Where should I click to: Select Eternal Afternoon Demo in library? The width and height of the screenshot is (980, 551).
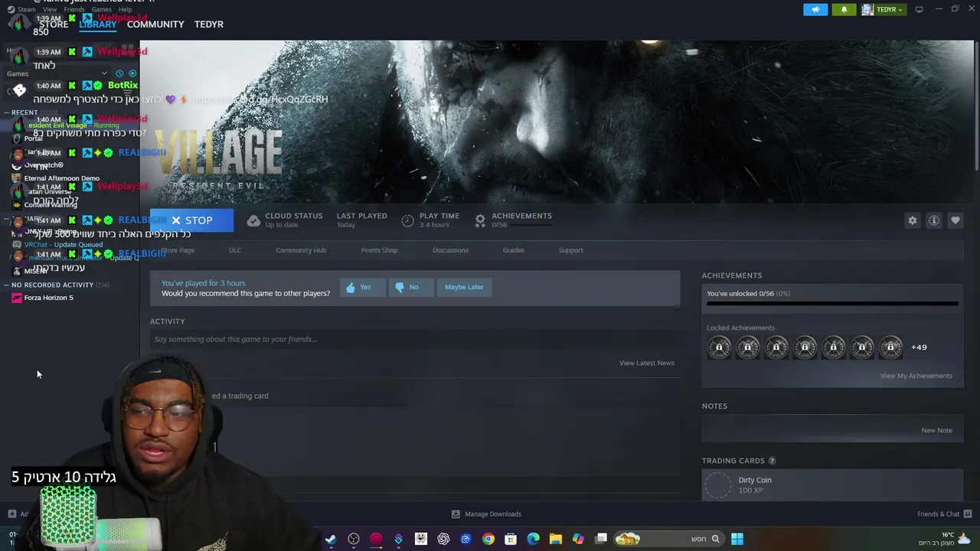point(61,178)
